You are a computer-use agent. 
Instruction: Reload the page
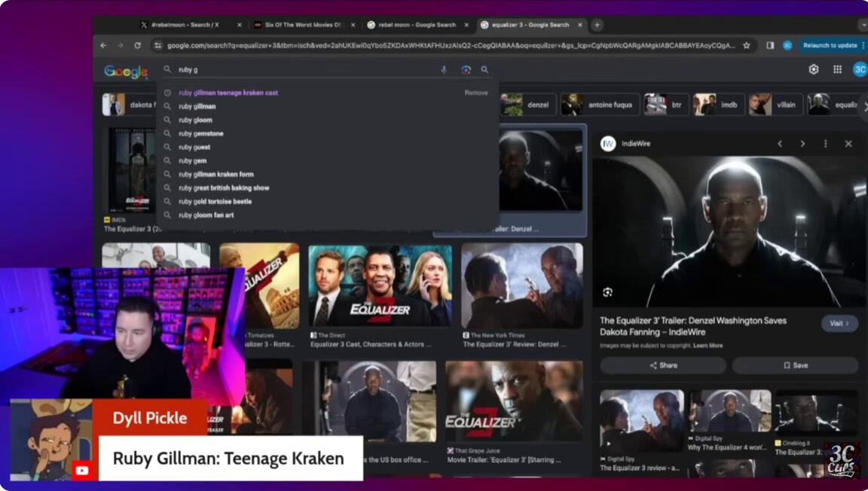click(x=137, y=45)
